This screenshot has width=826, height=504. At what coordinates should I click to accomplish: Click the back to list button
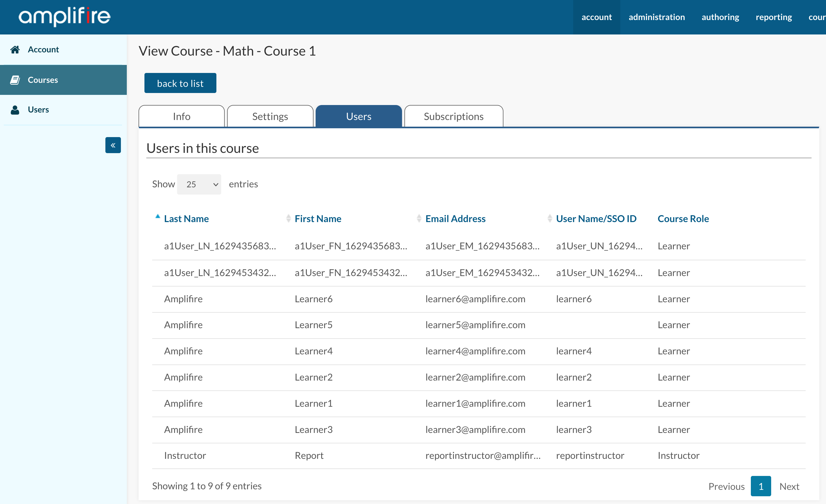coord(180,83)
